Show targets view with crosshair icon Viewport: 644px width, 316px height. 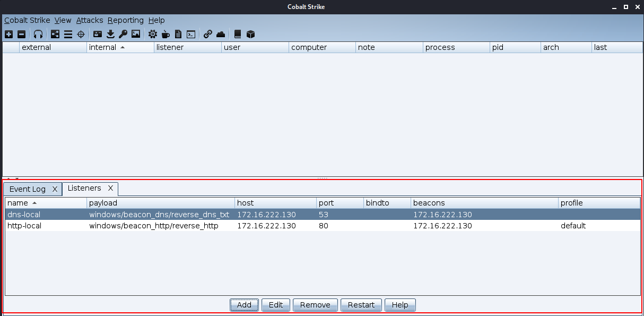click(81, 34)
